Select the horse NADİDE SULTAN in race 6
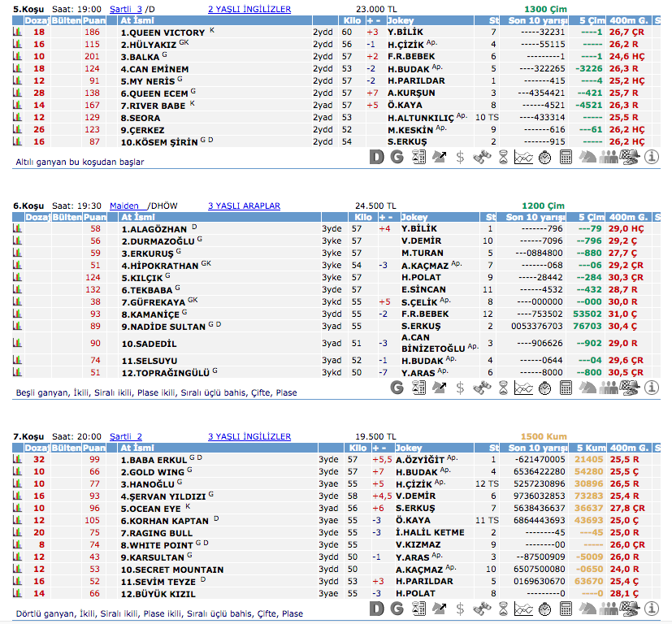Image resolution: width=672 pixels, height=624 pixels. [x=162, y=326]
